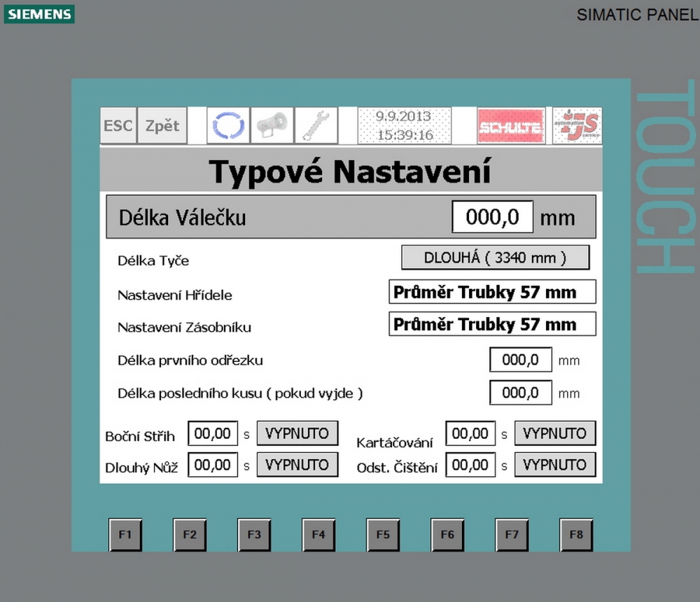The image size is (700, 602).
Task: Open Nastavení Hřídele Průměr Trubky selector
Action: [492, 292]
